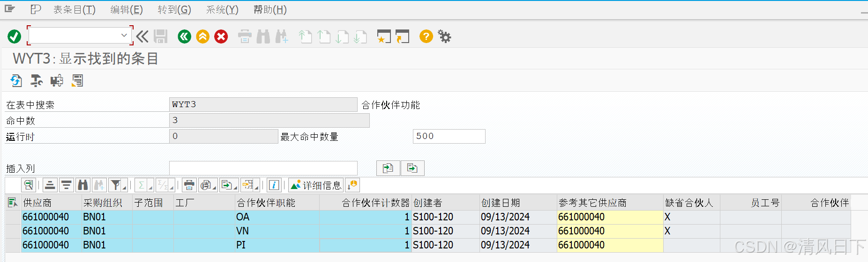Click the green Enter checkmark icon

click(15, 36)
